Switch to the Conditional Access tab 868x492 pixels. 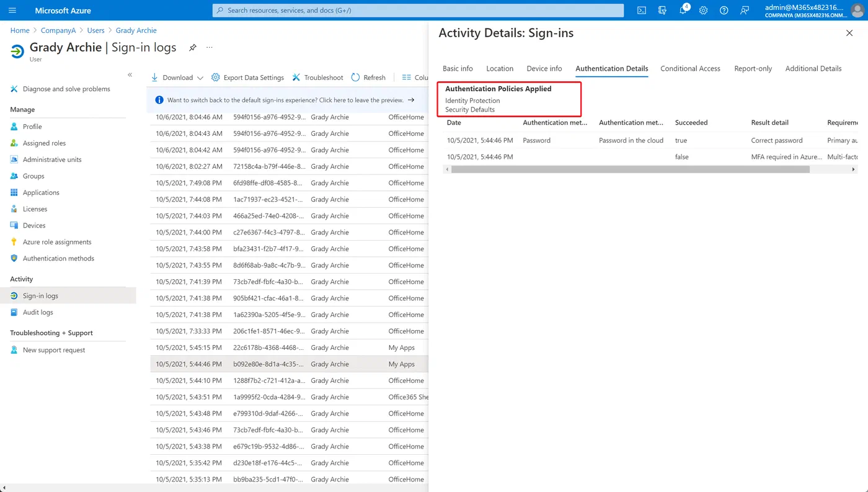coord(690,69)
